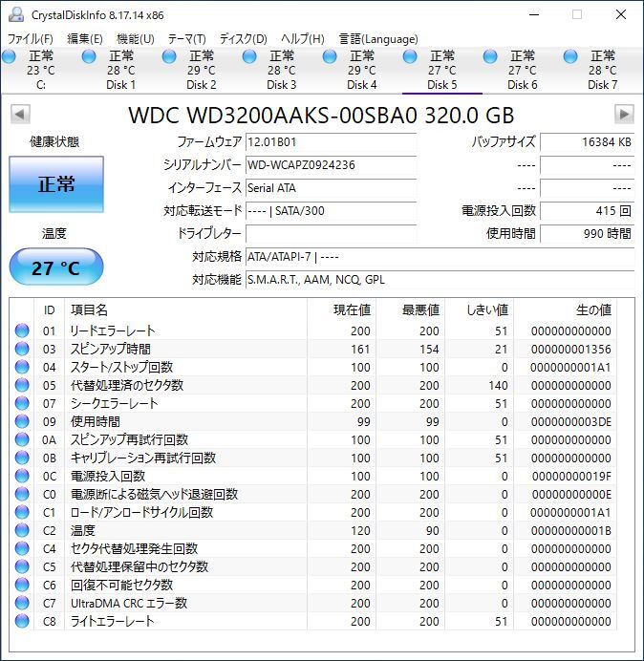
Task: Click raw value 000000001356
Action: (571, 349)
